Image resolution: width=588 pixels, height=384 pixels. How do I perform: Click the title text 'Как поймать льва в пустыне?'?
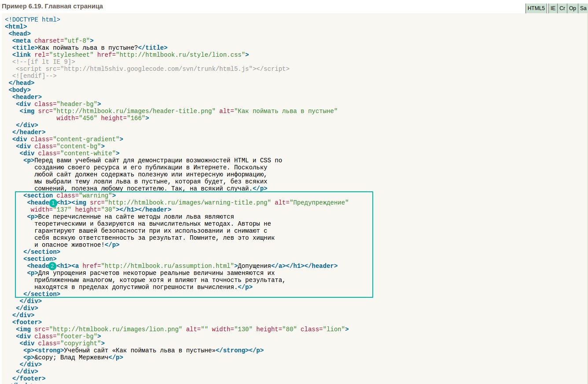88,48
